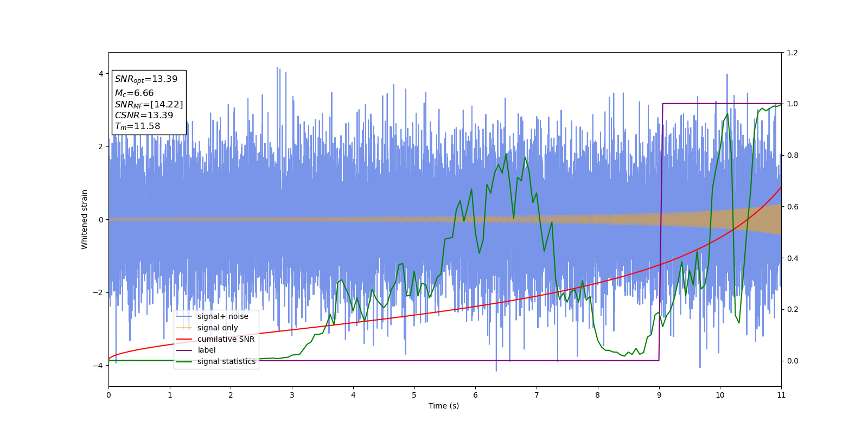Click the left y-axis tick label 4

coord(101,74)
